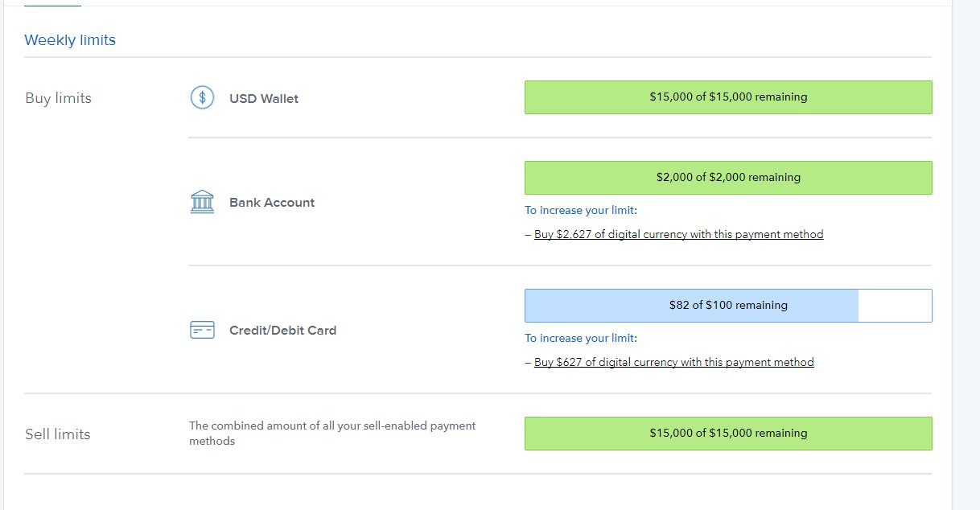Click the USD Wallet dollar-sign icon
Screen dimensions: 980x510
coord(202,98)
